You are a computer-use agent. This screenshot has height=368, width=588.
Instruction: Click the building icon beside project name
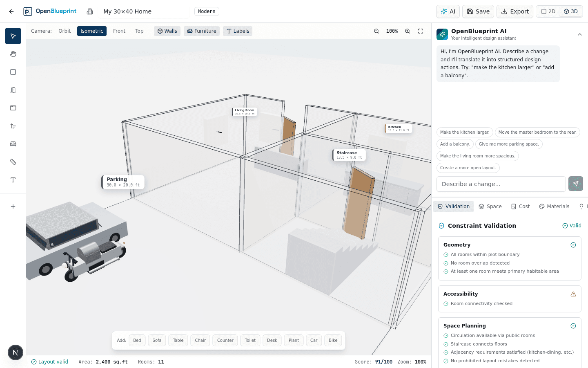(x=90, y=11)
